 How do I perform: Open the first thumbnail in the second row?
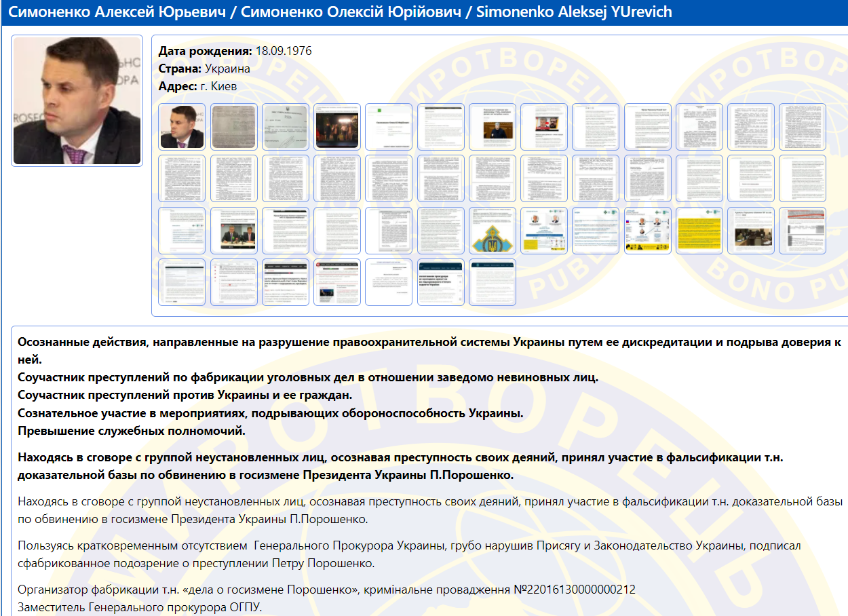[182, 178]
